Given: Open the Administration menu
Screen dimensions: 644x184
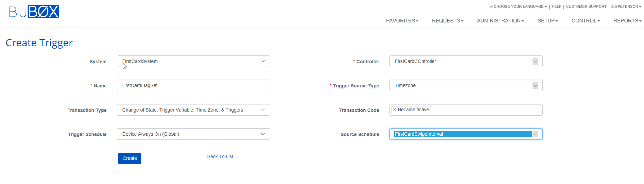Looking at the screenshot, I should tap(500, 21).
